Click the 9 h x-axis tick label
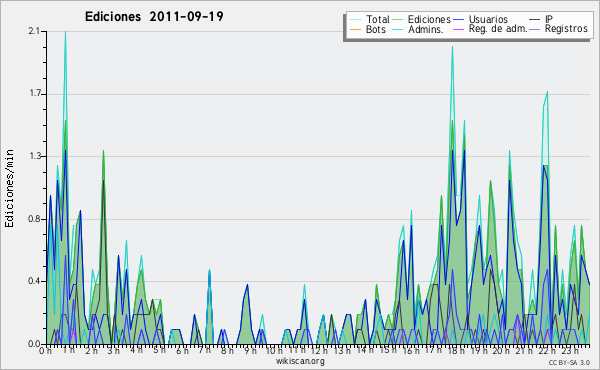The image size is (600, 370). pos(251,350)
